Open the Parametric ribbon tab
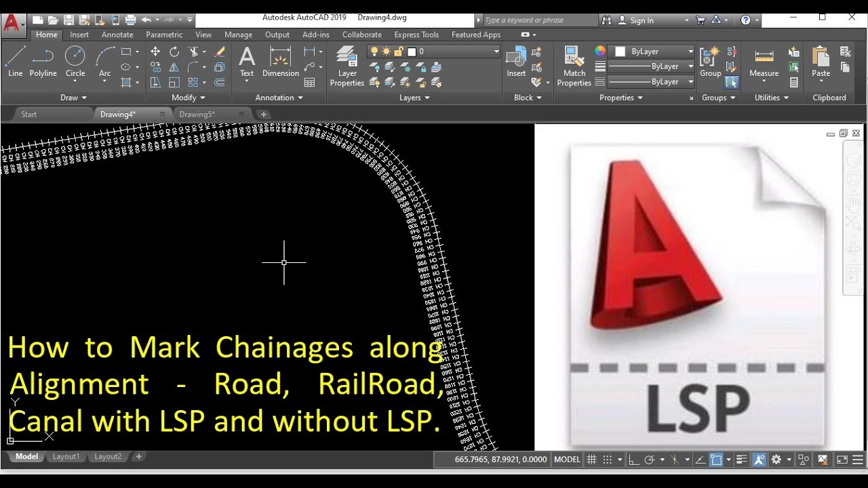 click(164, 35)
